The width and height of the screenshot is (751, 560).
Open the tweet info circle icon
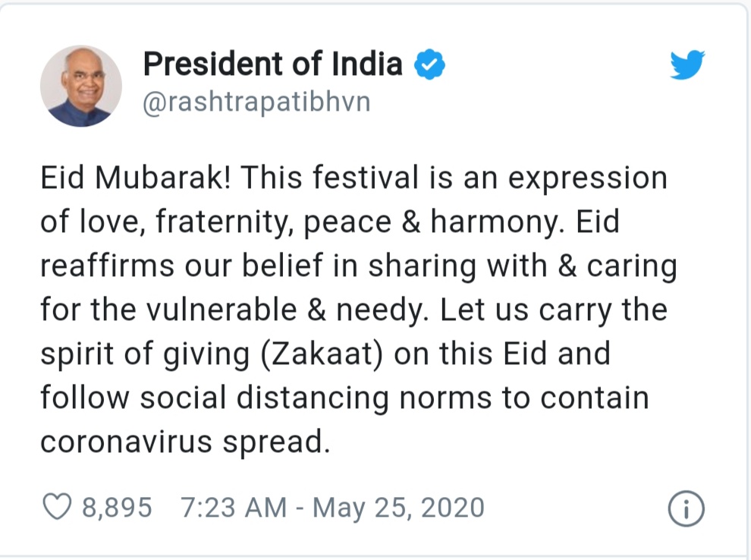pos(686,508)
